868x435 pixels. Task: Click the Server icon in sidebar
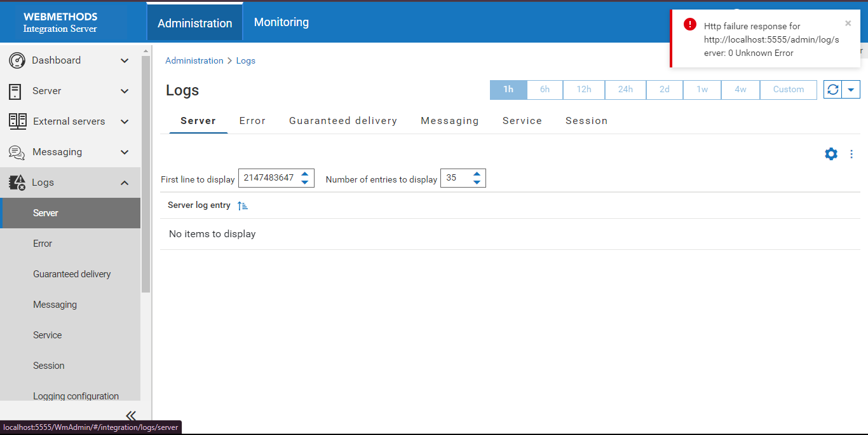15,91
